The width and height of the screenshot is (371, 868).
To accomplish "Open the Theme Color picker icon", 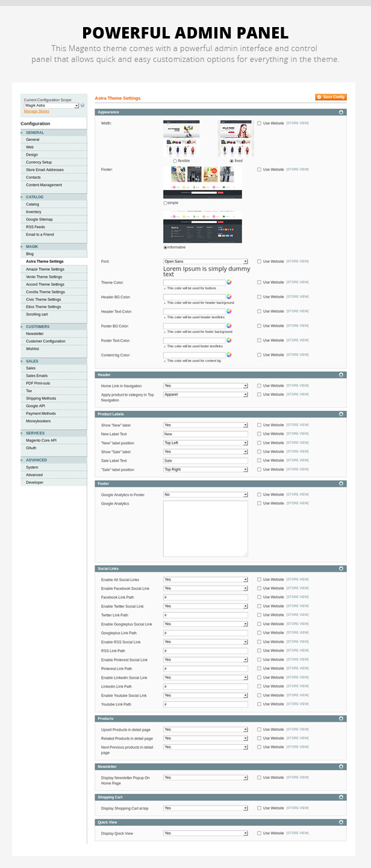I will pos(229,282).
